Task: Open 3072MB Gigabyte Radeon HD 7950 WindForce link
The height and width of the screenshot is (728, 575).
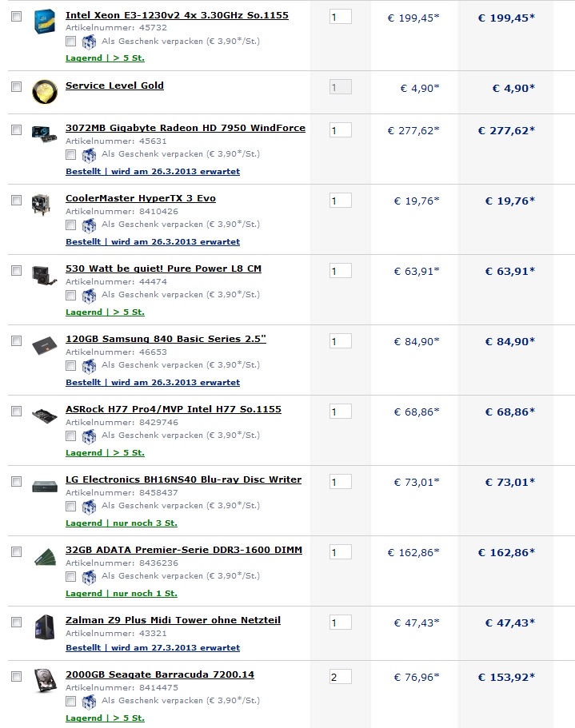Action: tap(186, 128)
